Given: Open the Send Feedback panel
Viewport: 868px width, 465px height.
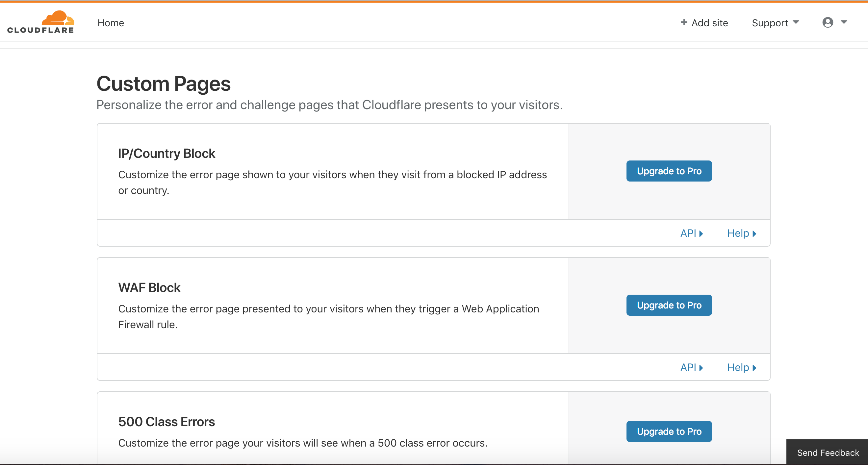Looking at the screenshot, I should pyautogui.click(x=828, y=453).
